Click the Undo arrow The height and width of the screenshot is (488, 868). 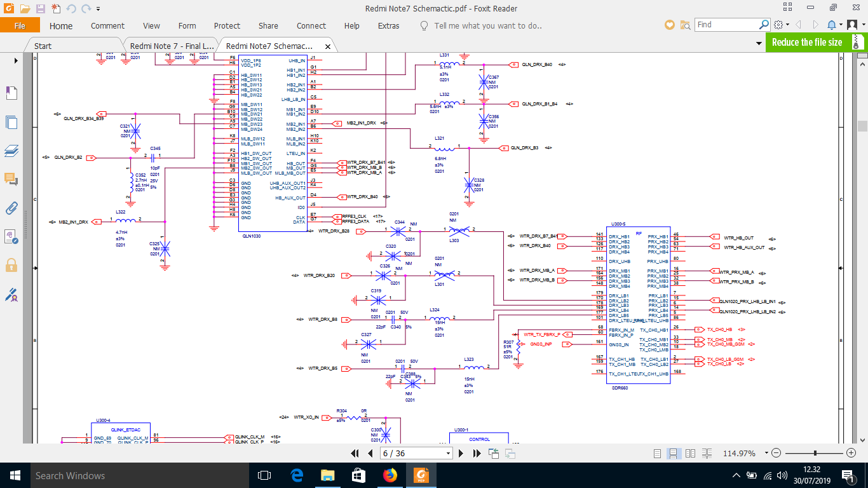(71, 9)
